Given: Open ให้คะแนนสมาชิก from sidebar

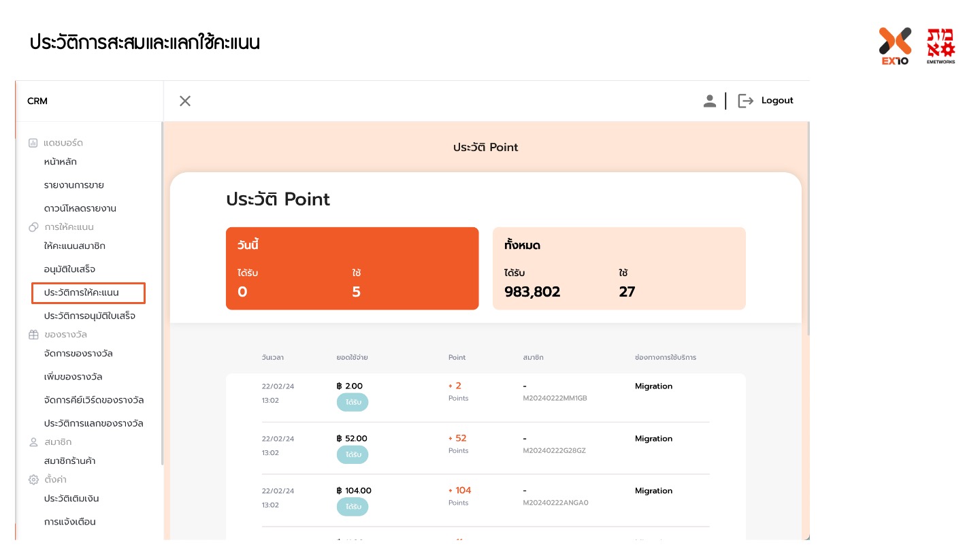Looking at the screenshot, I should (74, 246).
